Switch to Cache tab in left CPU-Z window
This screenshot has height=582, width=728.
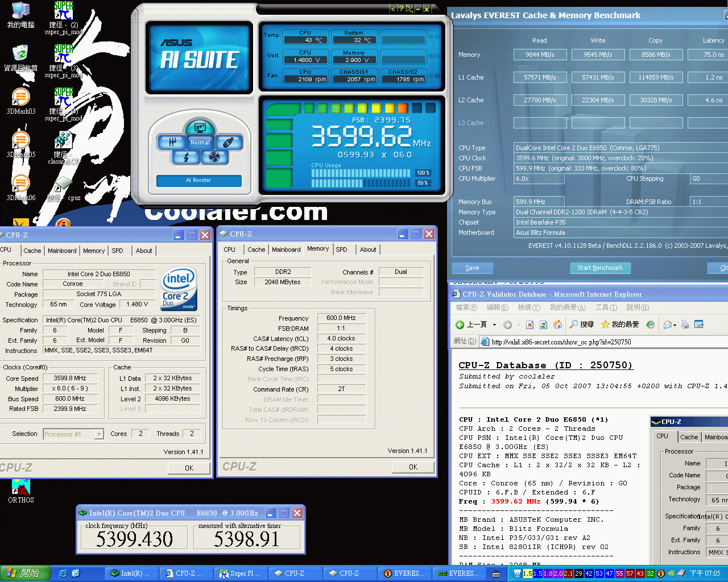(32, 251)
